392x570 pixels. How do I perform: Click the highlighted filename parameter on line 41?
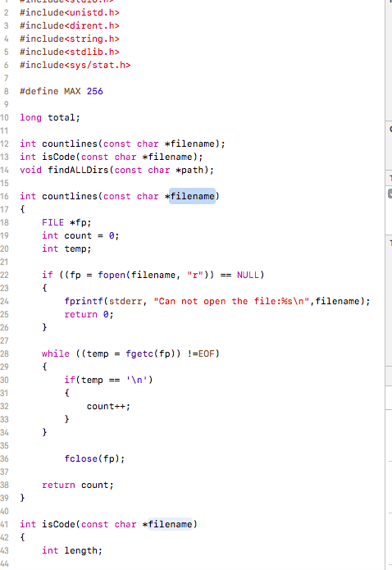(x=170, y=524)
